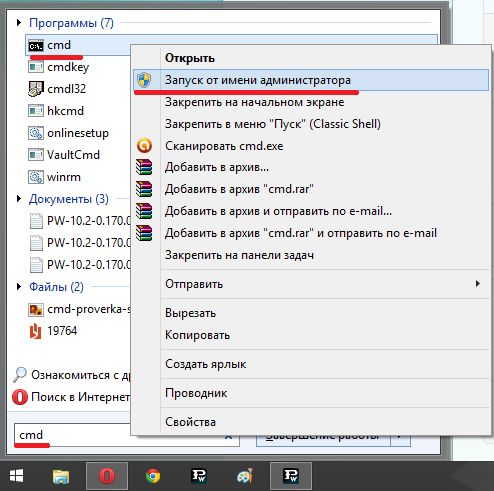This screenshot has height=491, width=494.
Task: Collapse the Программы (7) group
Action: click(19, 23)
